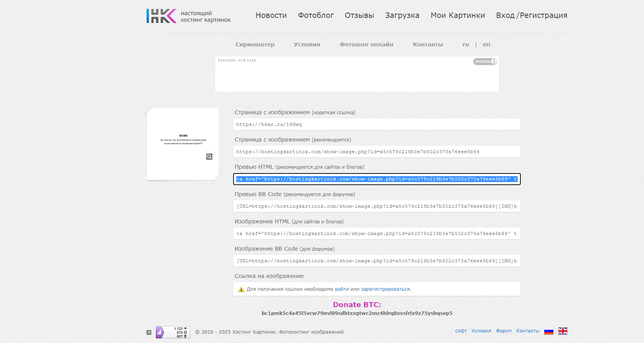Open the софт footer link
Viewport: 644px width, 343px height.
point(461,331)
